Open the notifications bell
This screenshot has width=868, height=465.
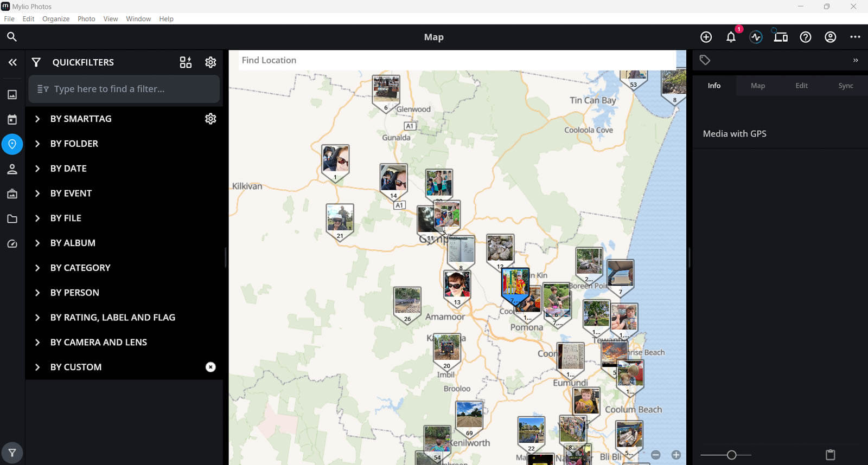[731, 37]
